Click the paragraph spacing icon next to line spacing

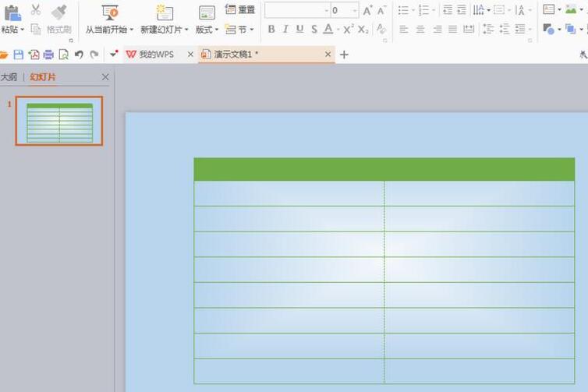point(505,29)
